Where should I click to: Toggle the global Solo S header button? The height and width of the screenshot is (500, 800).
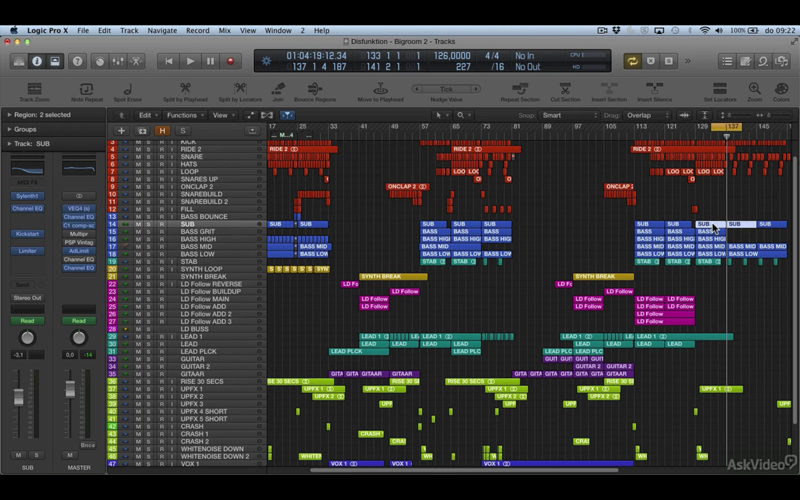tap(183, 131)
